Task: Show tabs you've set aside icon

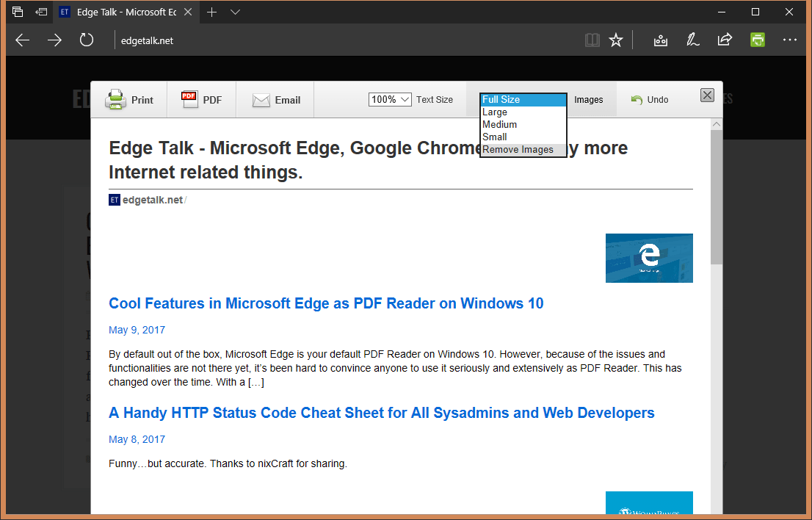Action: (17, 12)
